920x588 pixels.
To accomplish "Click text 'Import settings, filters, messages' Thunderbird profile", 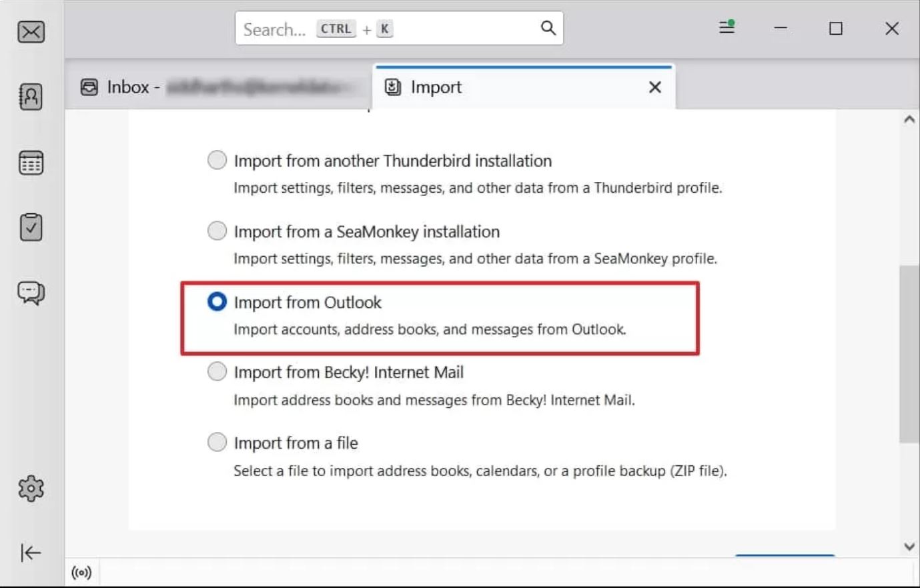I will [x=478, y=188].
